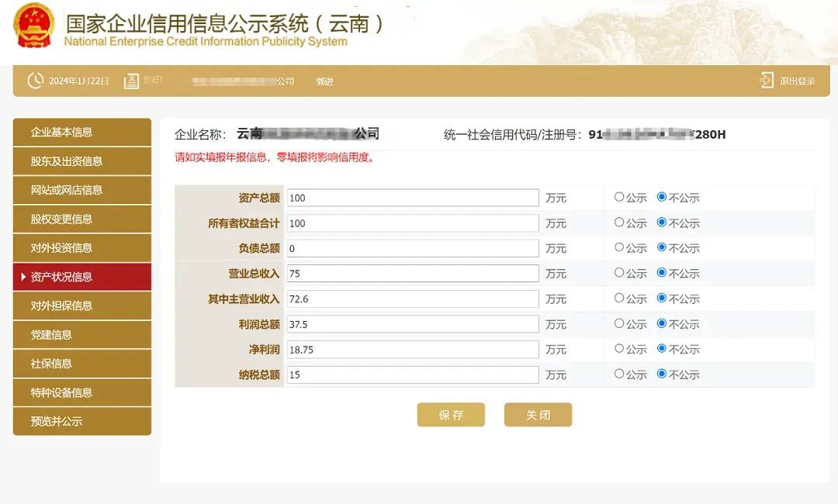This screenshot has height=504, width=838.
Task: Choose 不公示 radio for 负债总额
Action: (662, 247)
